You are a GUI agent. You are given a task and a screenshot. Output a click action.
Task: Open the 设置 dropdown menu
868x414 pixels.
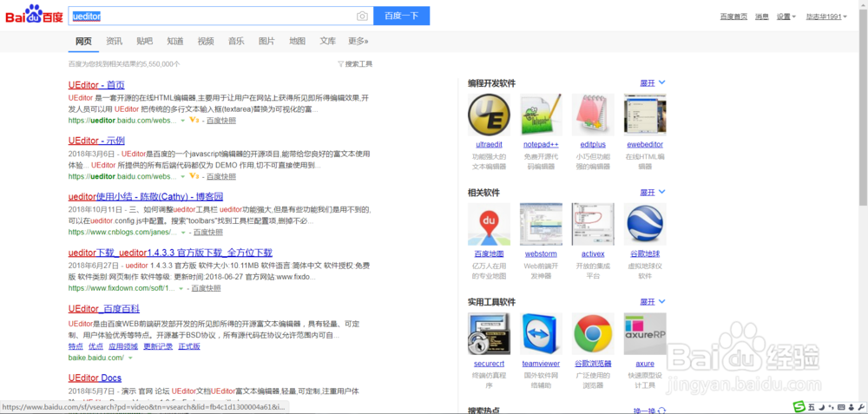[x=786, y=16]
